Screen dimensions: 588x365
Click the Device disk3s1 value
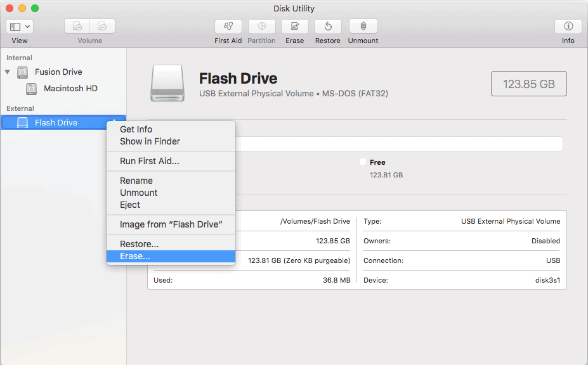point(547,280)
